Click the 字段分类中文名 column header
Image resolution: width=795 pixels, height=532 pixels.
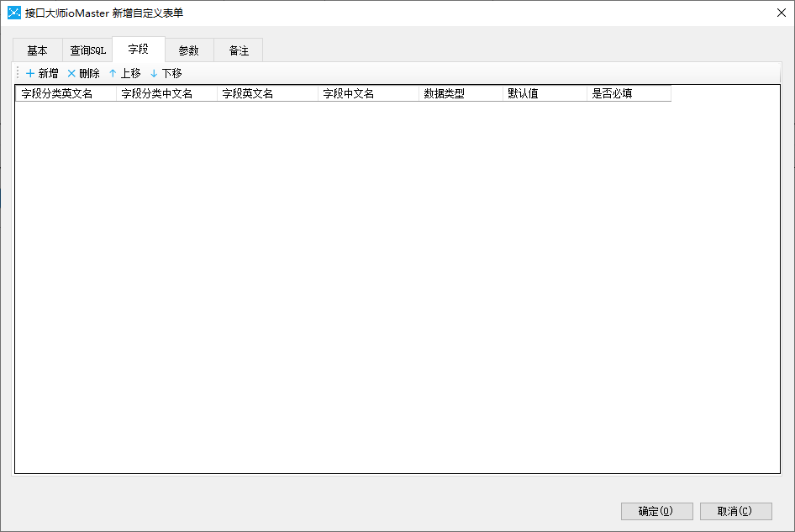[x=166, y=94]
